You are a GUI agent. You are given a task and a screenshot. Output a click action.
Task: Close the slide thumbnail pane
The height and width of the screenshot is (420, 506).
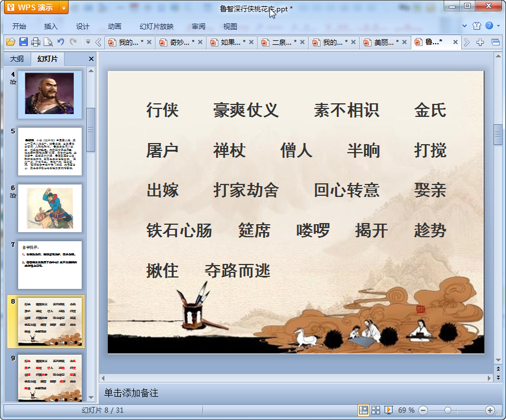pyautogui.click(x=91, y=59)
